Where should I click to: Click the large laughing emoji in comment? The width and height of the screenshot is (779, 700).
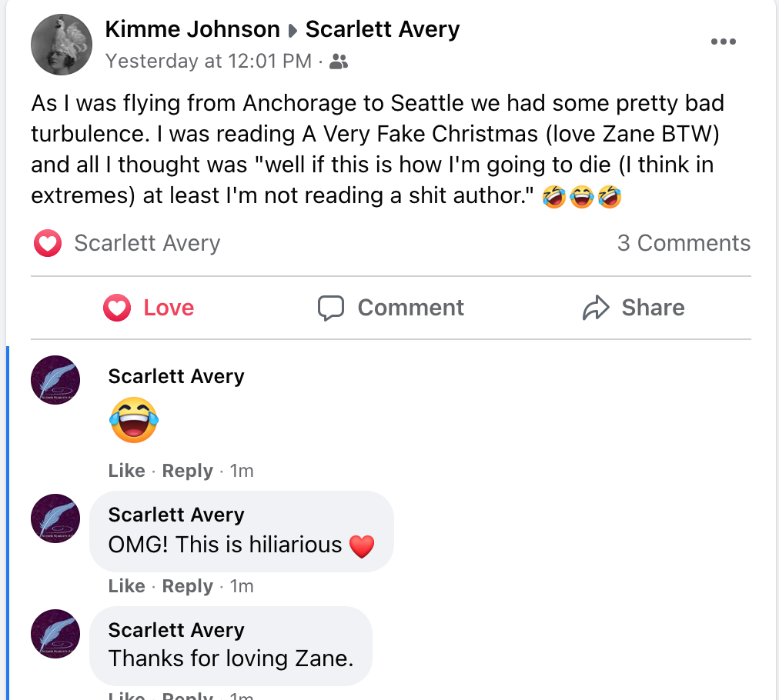tap(134, 420)
